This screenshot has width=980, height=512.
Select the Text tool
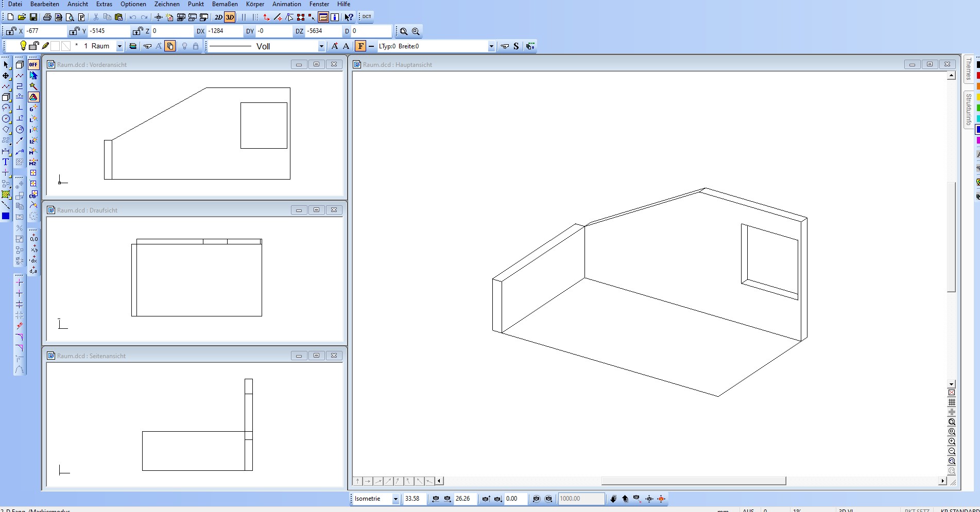[x=6, y=162]
